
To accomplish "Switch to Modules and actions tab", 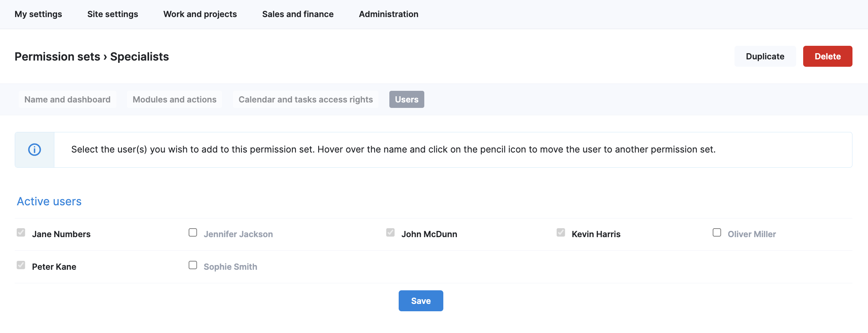I will [x=175, y=99].
